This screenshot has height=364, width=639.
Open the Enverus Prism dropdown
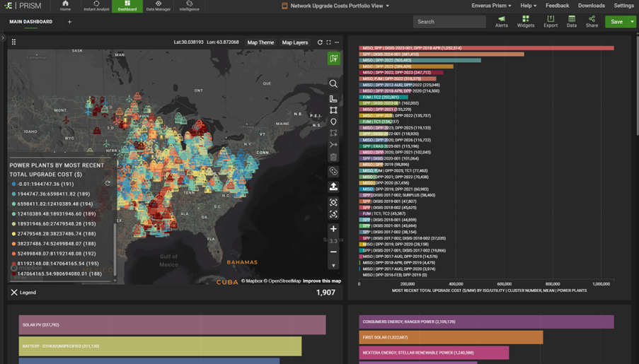point(491,6)
